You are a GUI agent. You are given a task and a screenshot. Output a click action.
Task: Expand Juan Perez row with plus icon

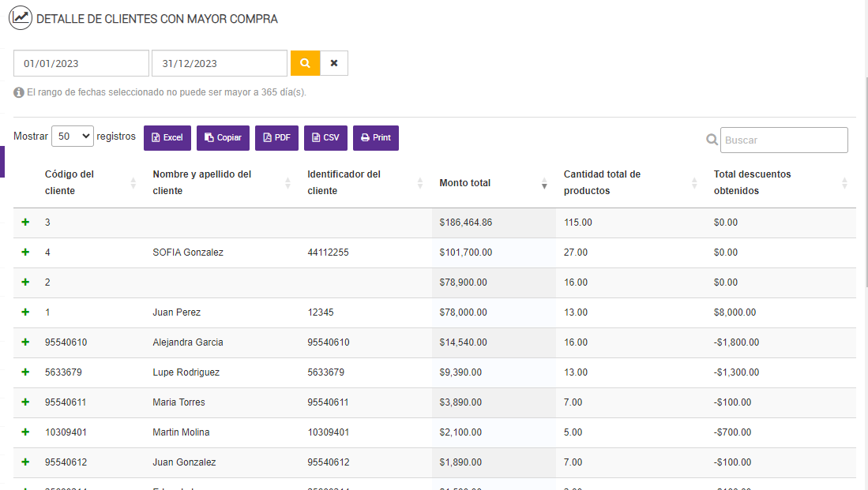click(x=25, y=312)
